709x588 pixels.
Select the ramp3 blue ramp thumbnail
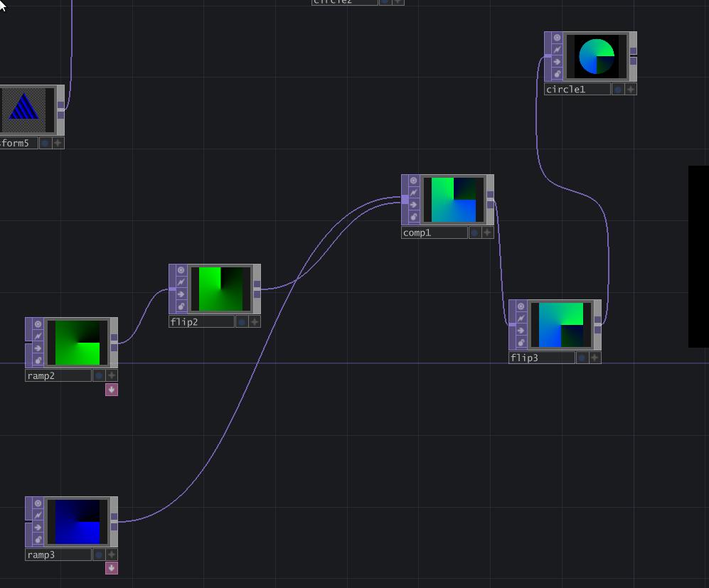(78, 522)
